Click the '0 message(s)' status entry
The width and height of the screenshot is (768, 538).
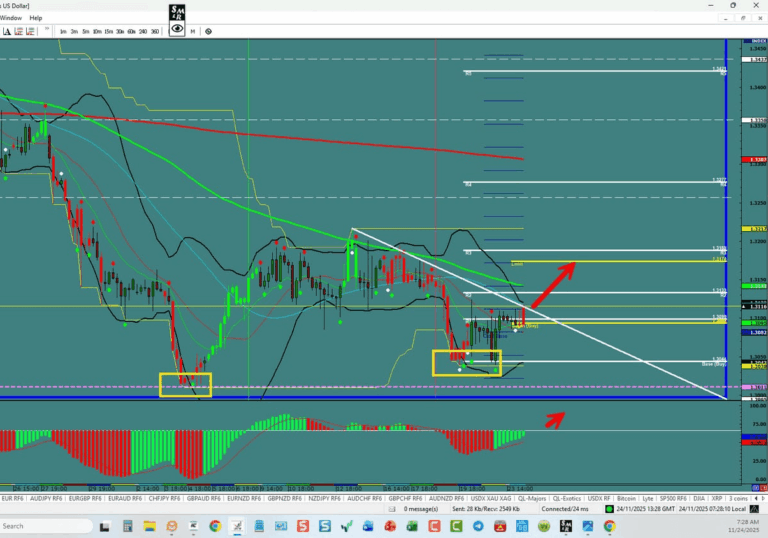pos(421,509)
